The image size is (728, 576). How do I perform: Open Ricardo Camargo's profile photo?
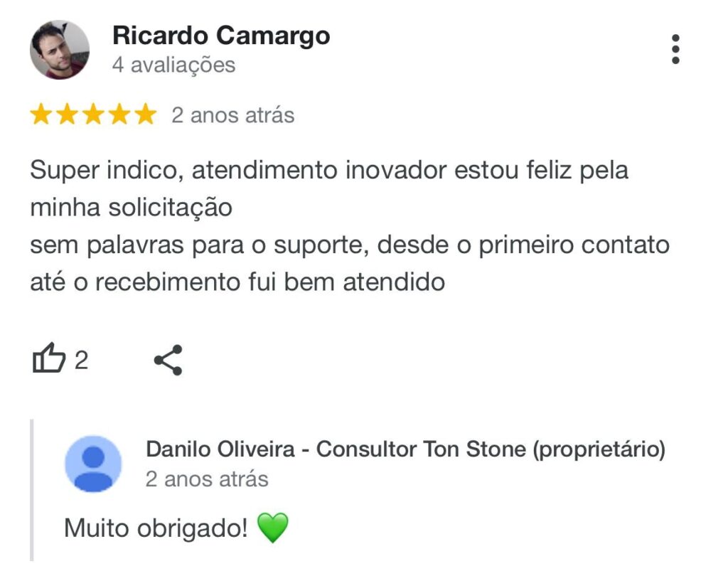(60, 49)
